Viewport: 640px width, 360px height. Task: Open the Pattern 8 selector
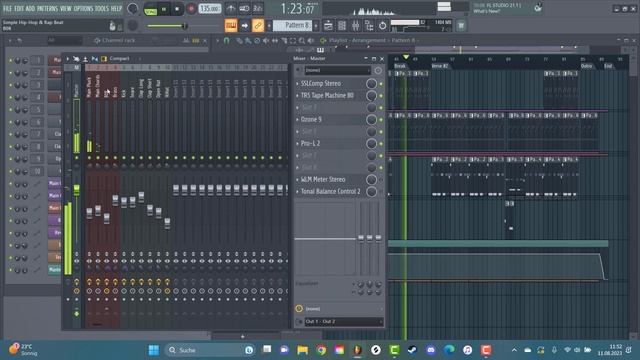(x=292, y=25)
